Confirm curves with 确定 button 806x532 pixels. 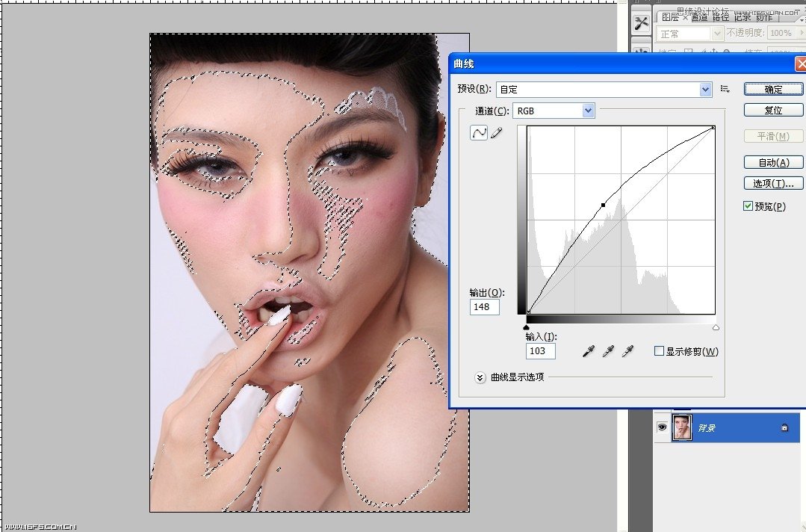tap(773, 89)
